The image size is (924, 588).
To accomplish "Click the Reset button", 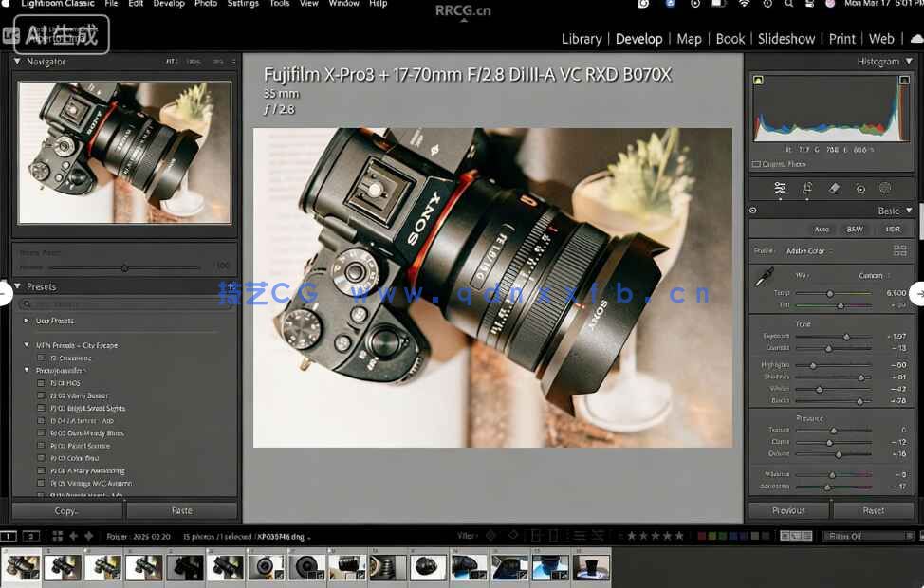I will pos(874,510).
